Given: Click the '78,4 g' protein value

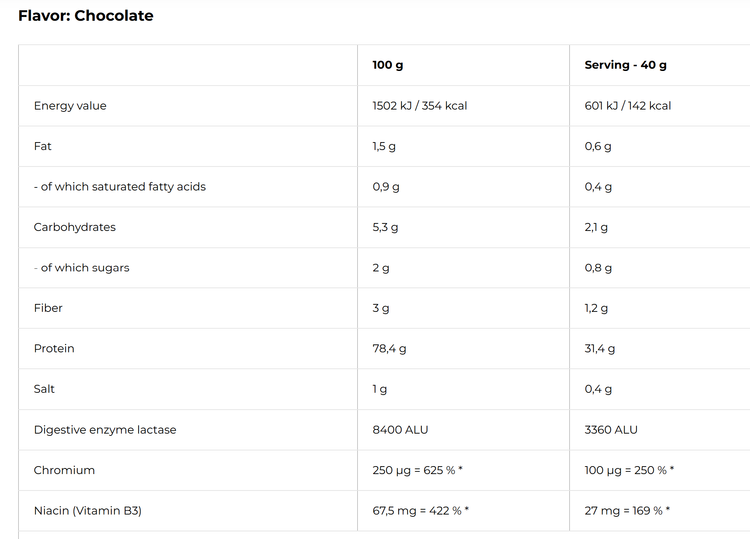Looking at the screenshot, I should tap(389, 349).
